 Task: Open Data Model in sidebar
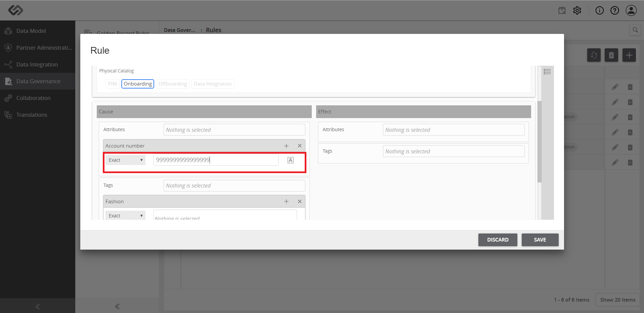[38, 31]
